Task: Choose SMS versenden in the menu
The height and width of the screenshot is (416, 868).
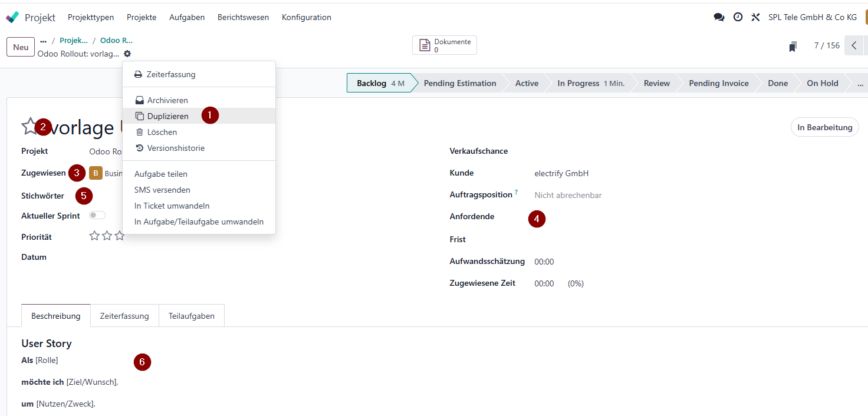Action: 199,190
